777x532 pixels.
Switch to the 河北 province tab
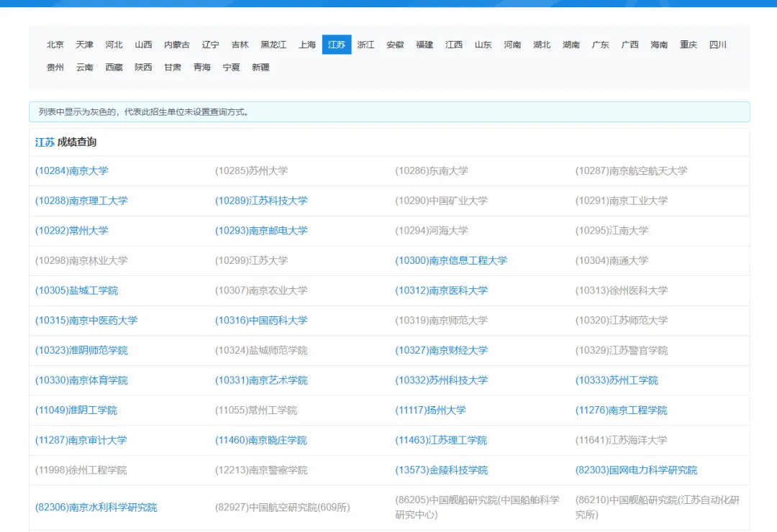pos(114,45)
